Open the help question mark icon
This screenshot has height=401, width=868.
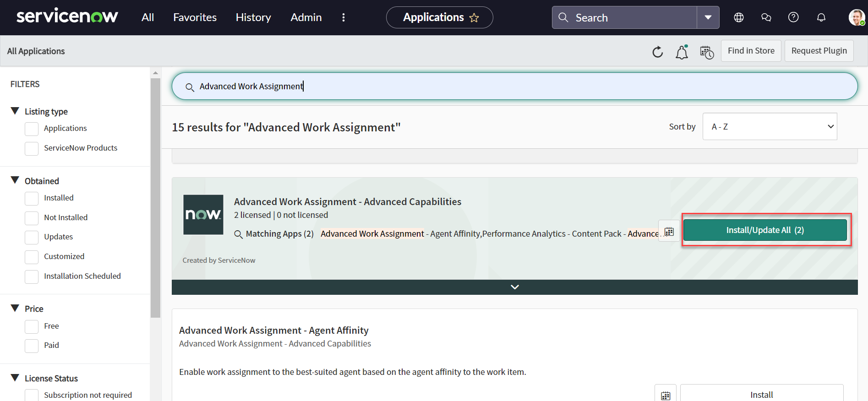click(x=793, y=17)
